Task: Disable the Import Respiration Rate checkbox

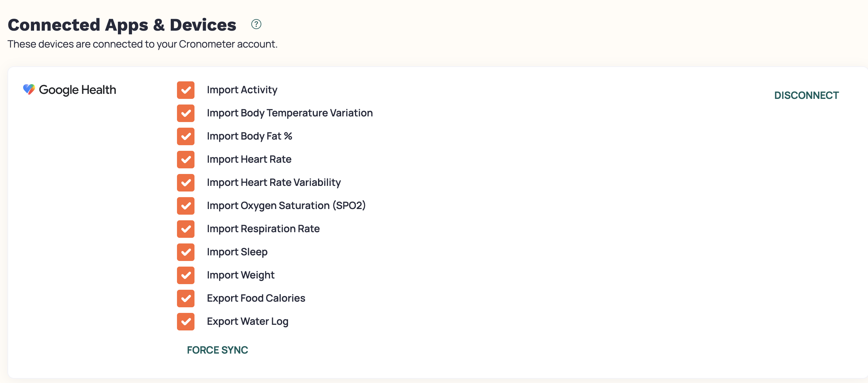Action: tap(186, 229)
